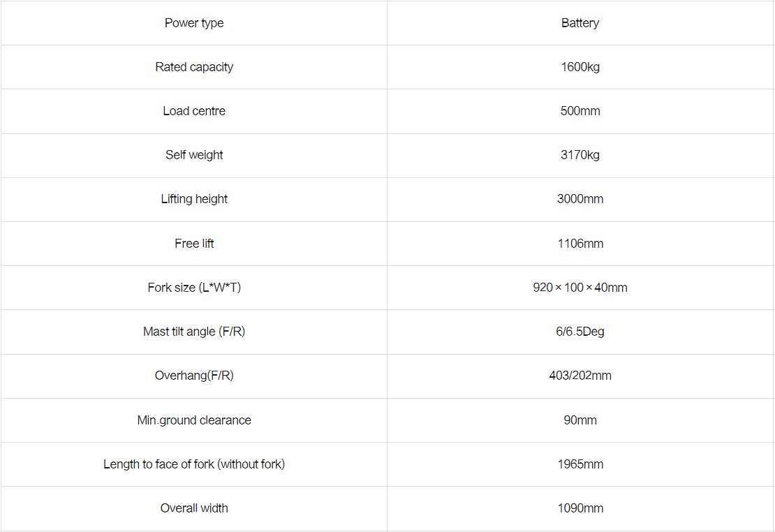
Task: Select the "6/6.5Deg" tilt value
Action: (x=580, y=332)
